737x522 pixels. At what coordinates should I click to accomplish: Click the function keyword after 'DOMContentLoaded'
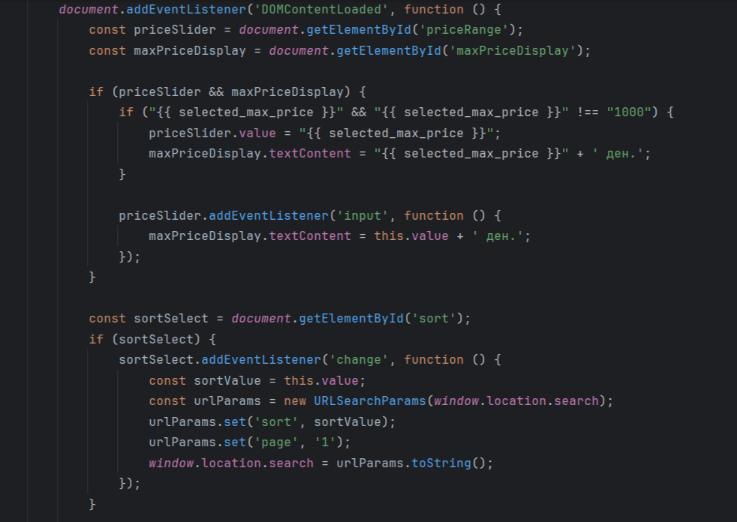point(433,9)
